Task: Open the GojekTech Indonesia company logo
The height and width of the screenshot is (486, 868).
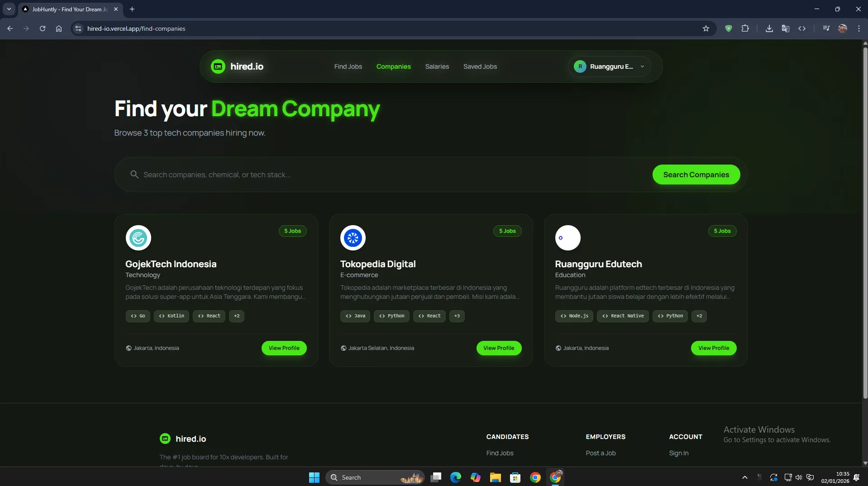Action: tap(138, 238)
